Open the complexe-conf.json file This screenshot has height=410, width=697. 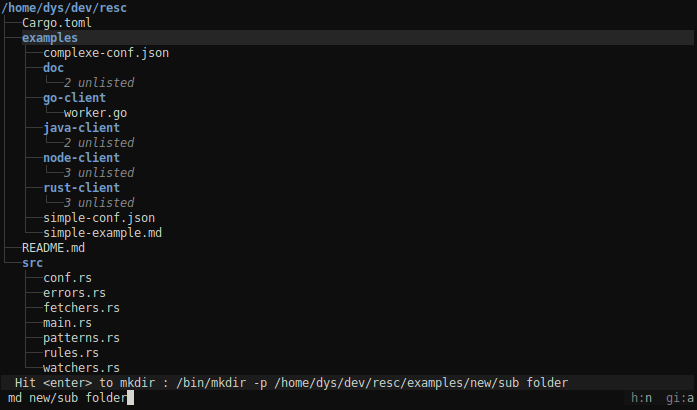coord(106,53)
